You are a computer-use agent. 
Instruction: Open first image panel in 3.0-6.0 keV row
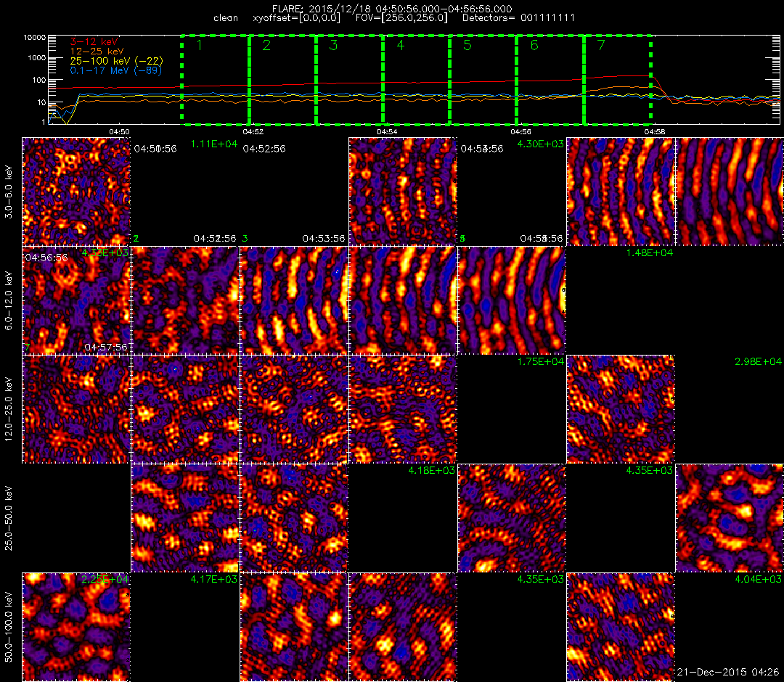pos(76,192)
